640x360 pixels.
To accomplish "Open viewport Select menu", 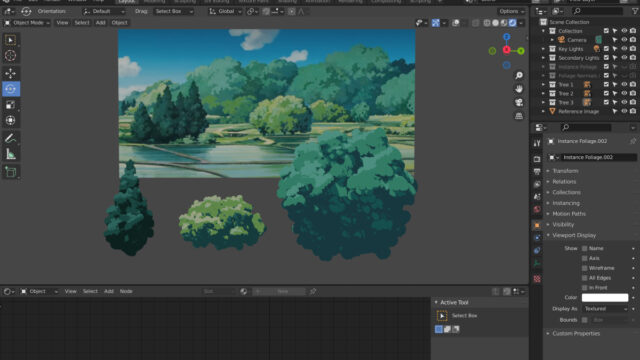I will pyautogui.click(x=82, y=23).
